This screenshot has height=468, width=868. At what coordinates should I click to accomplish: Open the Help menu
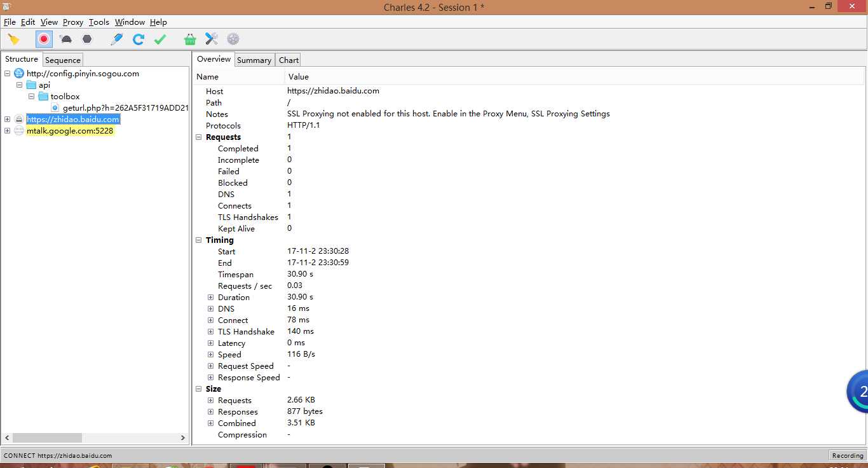158,22
